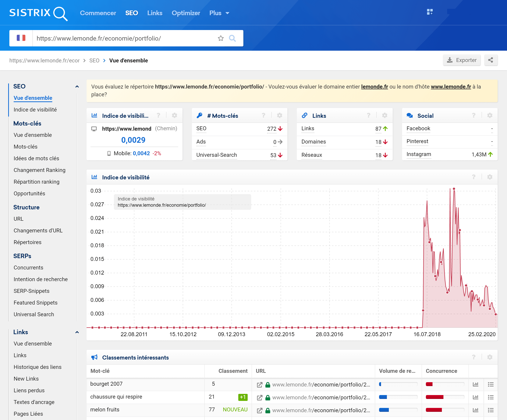This screenshot has height=420, width=507.
Task: Click Mobile visibility value 0,0042
Action: (x=141, y=153)
